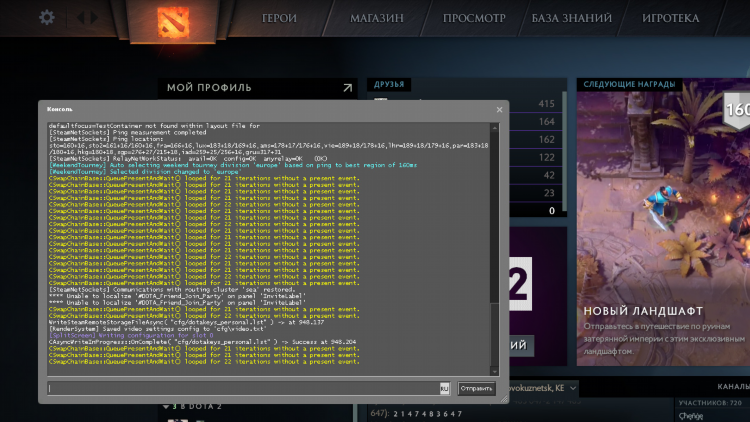Open the region dropdown showing Novokuznetsk
750x422 pixels.
pyautogui.click(x=544, y=388)
